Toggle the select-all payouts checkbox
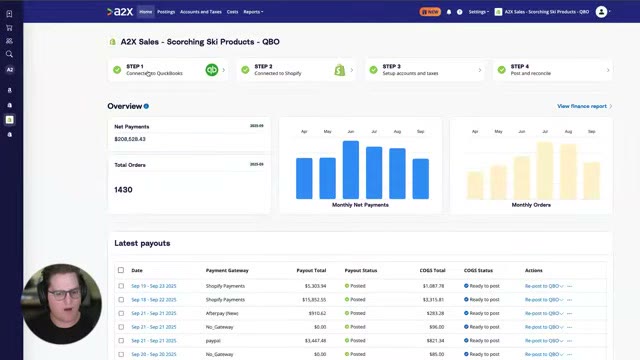Viewport: 640px width, 360px height. 121,270
